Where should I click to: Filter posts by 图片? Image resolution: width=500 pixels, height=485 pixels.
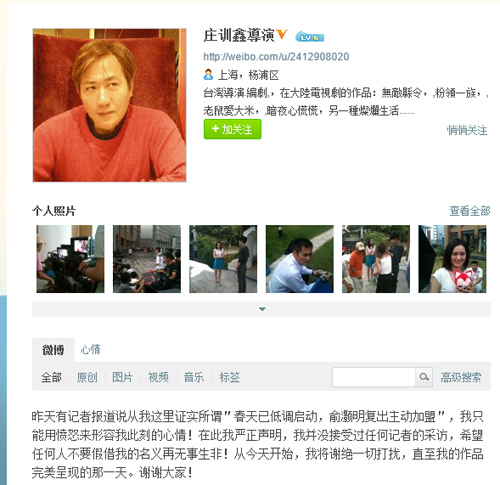coord(122,377)
